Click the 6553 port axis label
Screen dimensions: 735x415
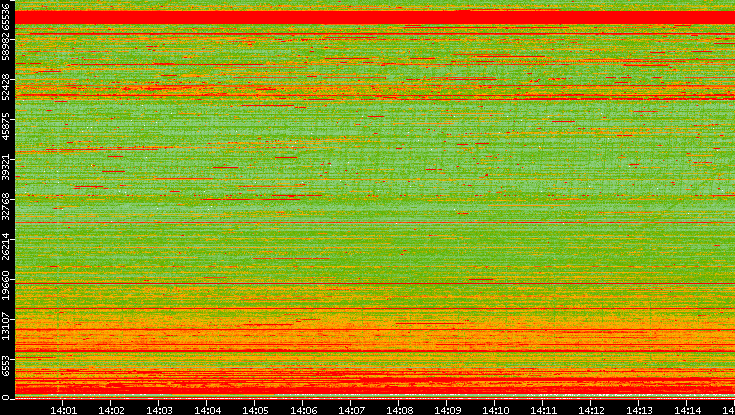(6, 364)
